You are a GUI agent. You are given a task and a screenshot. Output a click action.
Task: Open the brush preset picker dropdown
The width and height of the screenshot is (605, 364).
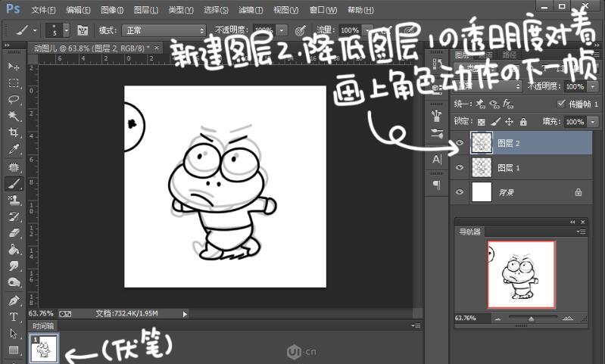coord(67,30)
